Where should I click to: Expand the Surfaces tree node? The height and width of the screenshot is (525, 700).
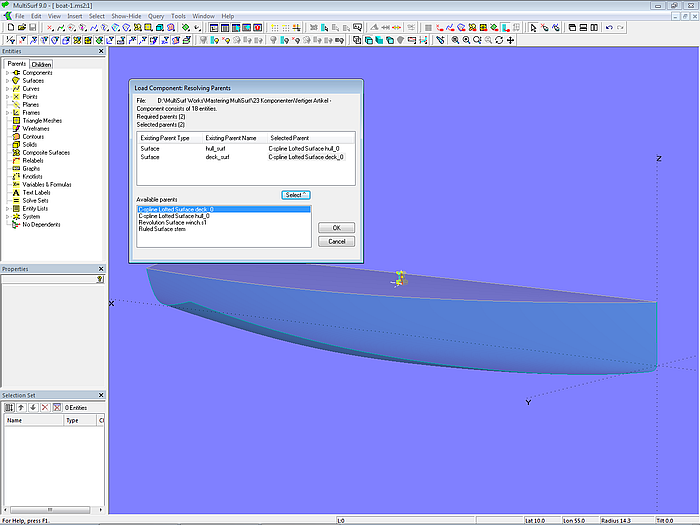[7, 81]
